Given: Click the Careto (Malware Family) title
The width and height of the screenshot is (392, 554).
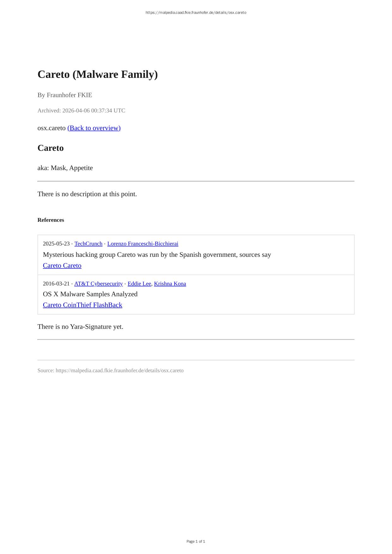Looking at the screenshot, I should 98,74.
